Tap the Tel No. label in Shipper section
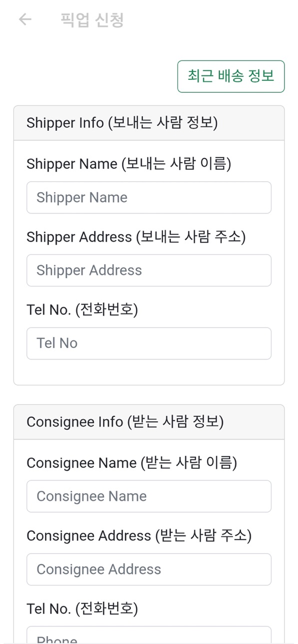Viewport: 298px width, 644px height. coord(82,310)
